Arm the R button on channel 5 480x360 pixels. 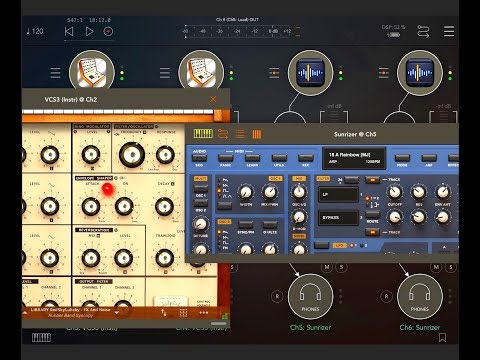(277, 296)
